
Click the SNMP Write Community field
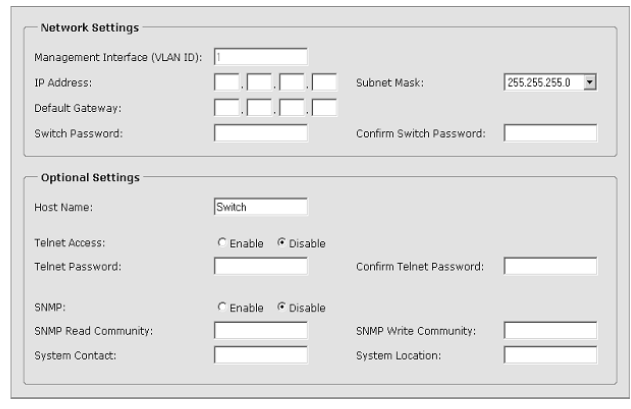[x=549, y=330]
